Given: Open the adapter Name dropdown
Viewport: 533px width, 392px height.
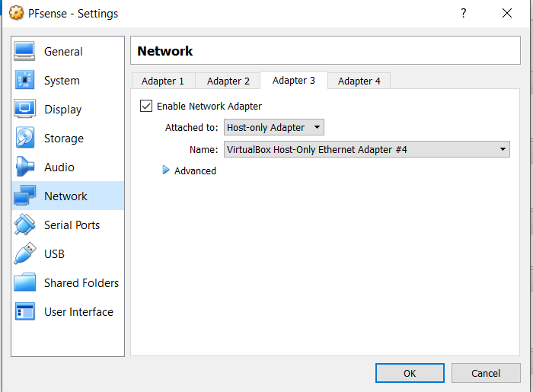Looking at the screenshot, I should click(x=367, y=149).
